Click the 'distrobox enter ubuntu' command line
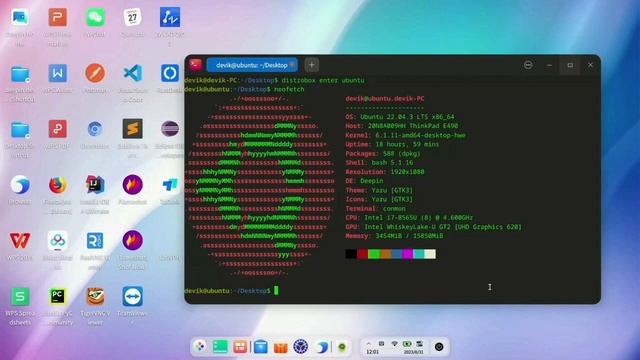Viewport: 640px width, 360px height. (x=274, y=80)
